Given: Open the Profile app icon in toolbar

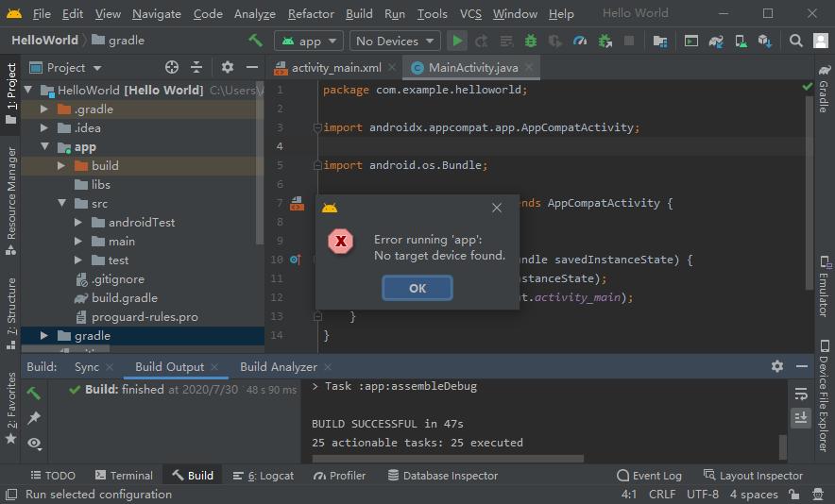Looking at the screenshot, I should (580, 41).
